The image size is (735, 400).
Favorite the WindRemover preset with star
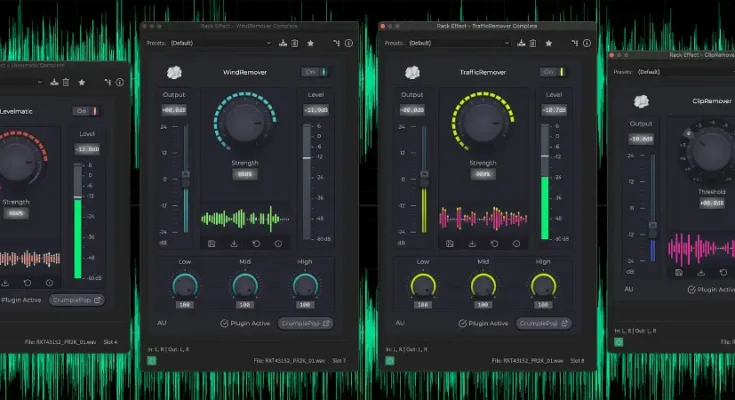(x=311, y=43)
